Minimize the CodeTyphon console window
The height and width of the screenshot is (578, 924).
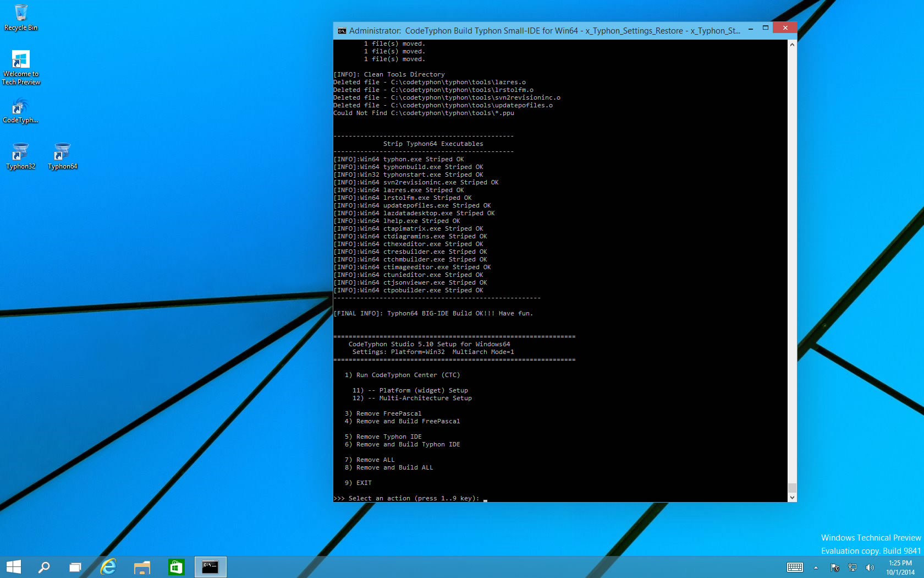[x=750, y=28]
